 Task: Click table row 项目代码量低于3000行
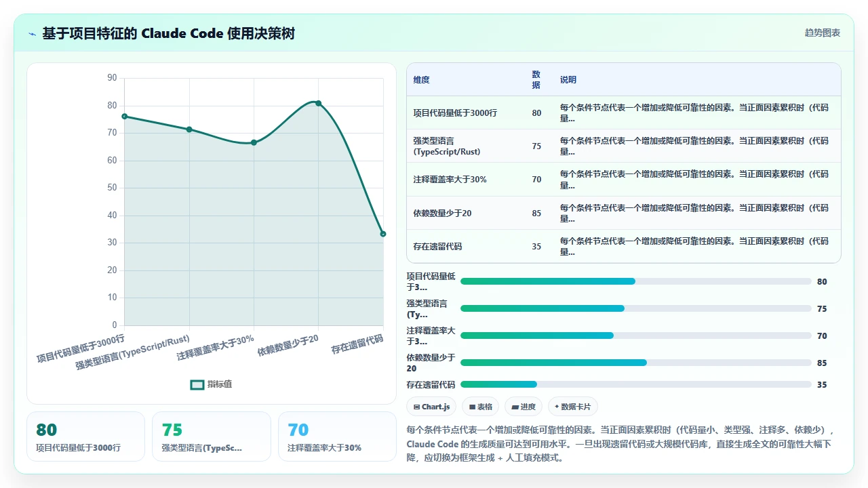coord(623,113)
